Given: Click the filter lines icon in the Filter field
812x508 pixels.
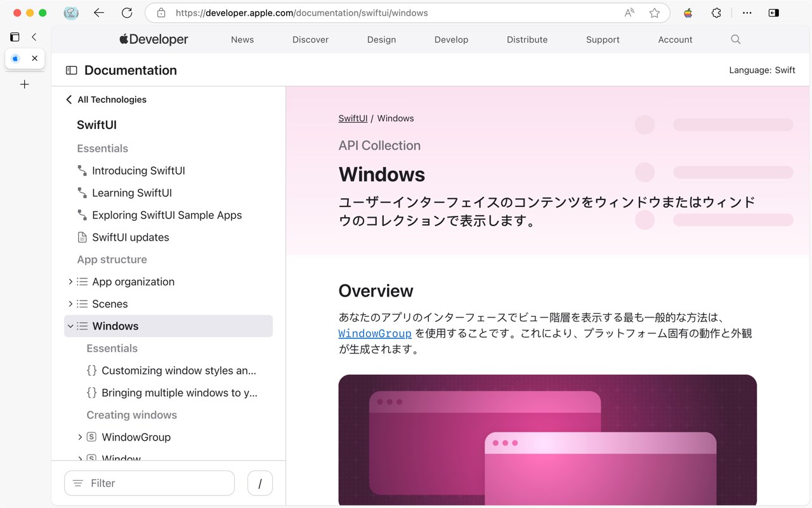Looking at the screenshot, I should (x=78, y=483).
